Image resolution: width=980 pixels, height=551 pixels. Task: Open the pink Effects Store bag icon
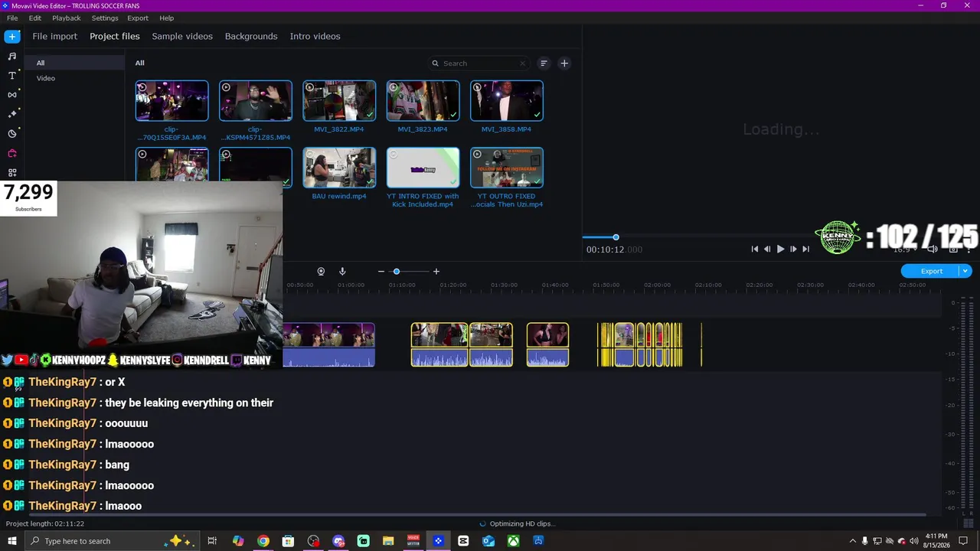(12, 153)
